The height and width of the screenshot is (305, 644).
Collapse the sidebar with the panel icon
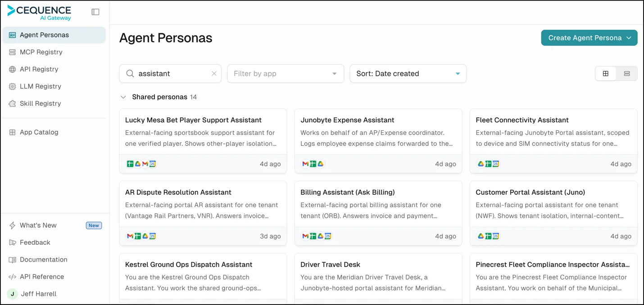click(x=95, y=12)
